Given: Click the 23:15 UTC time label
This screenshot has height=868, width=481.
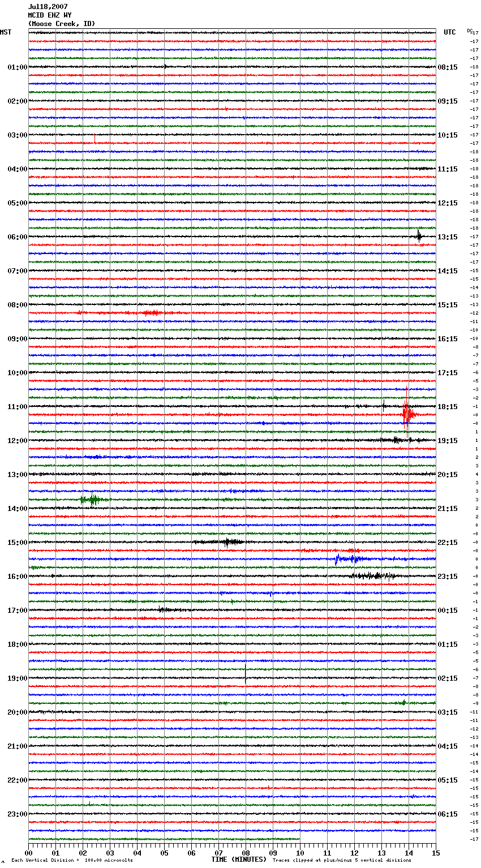Looking at the screenshot, I should (448, 577).
